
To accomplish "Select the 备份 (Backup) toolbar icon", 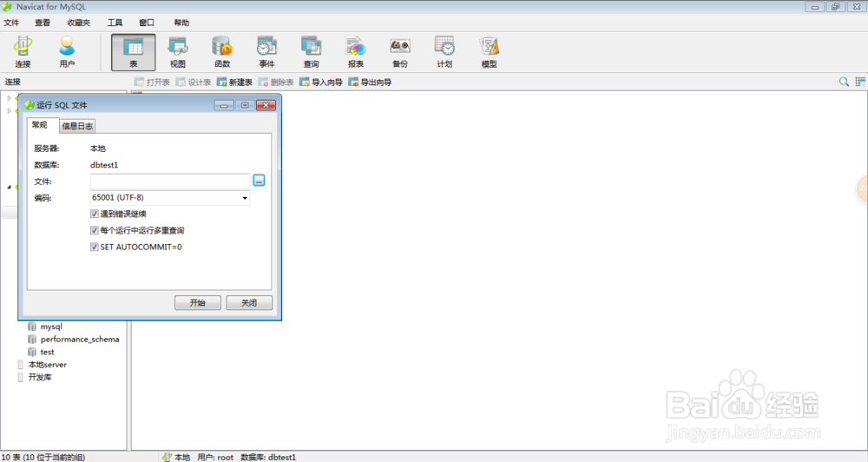I will (x=399, y=52).
